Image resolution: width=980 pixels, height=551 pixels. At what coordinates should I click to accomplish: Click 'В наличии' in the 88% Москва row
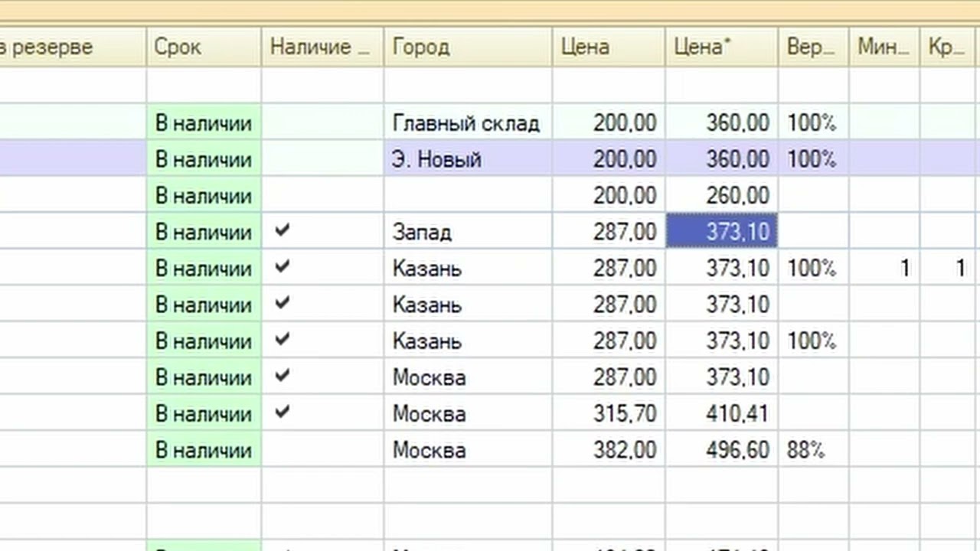coord(204,450)
